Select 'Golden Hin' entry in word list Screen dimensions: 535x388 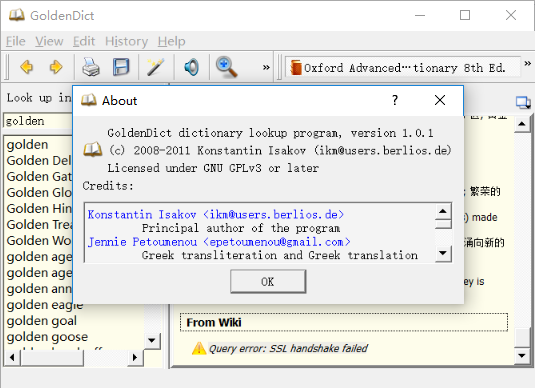(39, 209)
